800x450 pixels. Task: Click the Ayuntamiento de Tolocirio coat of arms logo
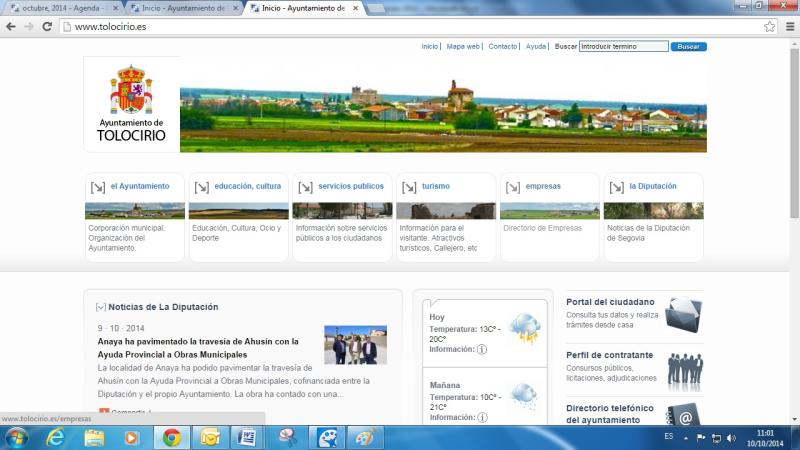coord(131,91)
